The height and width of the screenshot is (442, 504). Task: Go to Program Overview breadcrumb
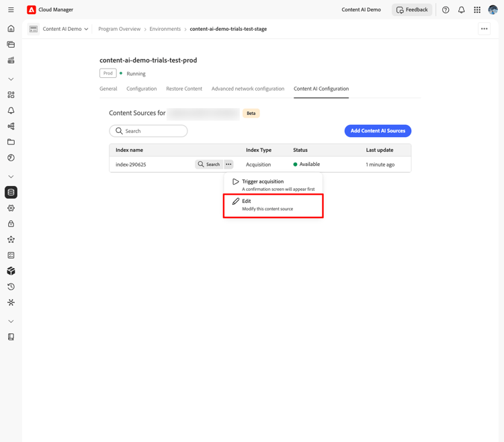point(119,29)
